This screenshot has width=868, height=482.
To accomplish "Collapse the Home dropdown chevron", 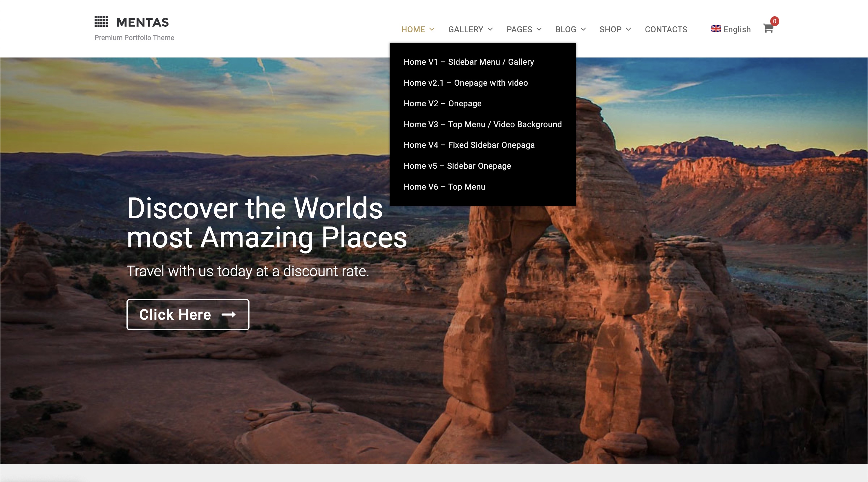I will [432, 29].
